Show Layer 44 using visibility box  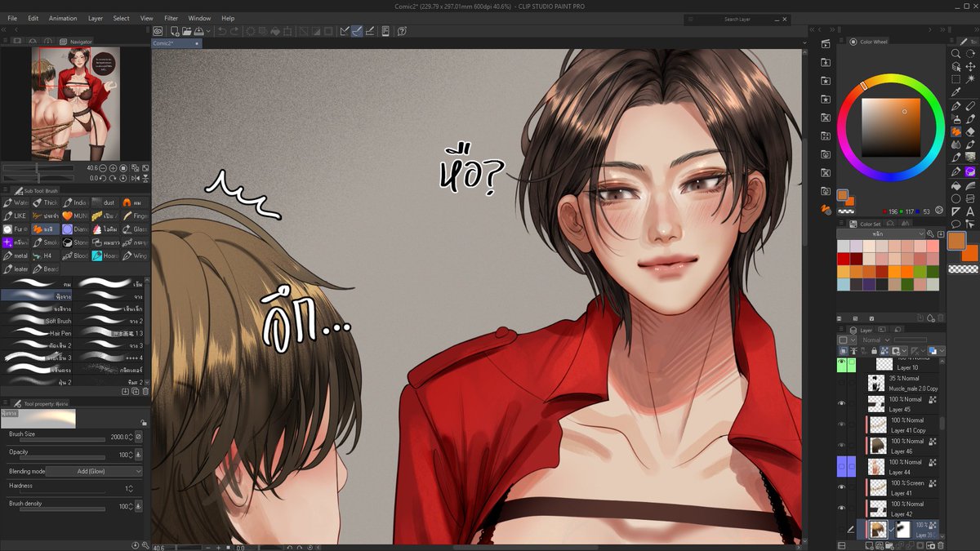click(x=842, y=466)
